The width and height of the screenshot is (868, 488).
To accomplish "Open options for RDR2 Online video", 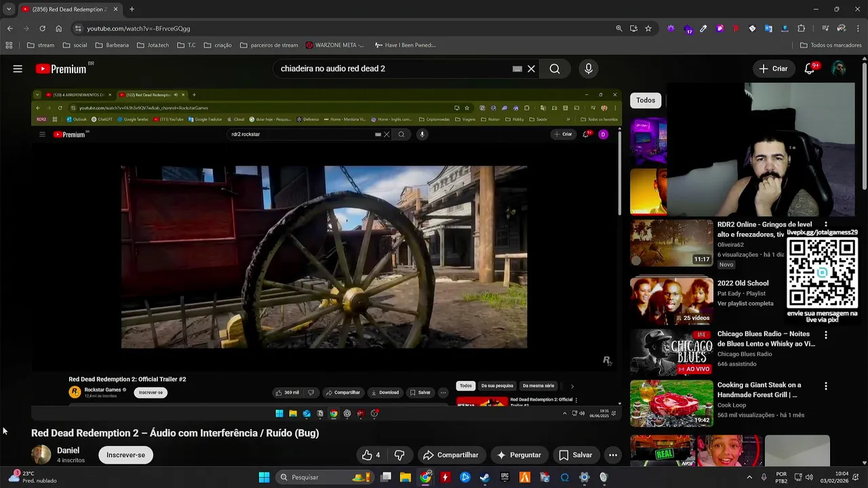I will point(825,224).
